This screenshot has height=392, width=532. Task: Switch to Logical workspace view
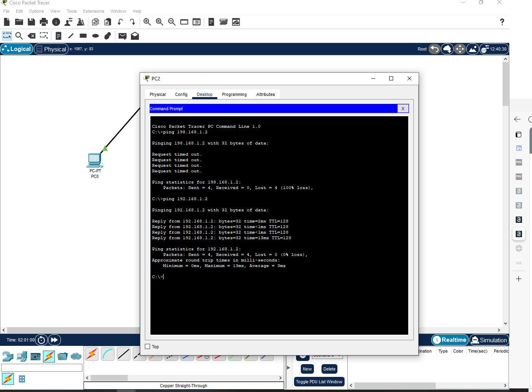pyautogui.click(x=17, y=49)
